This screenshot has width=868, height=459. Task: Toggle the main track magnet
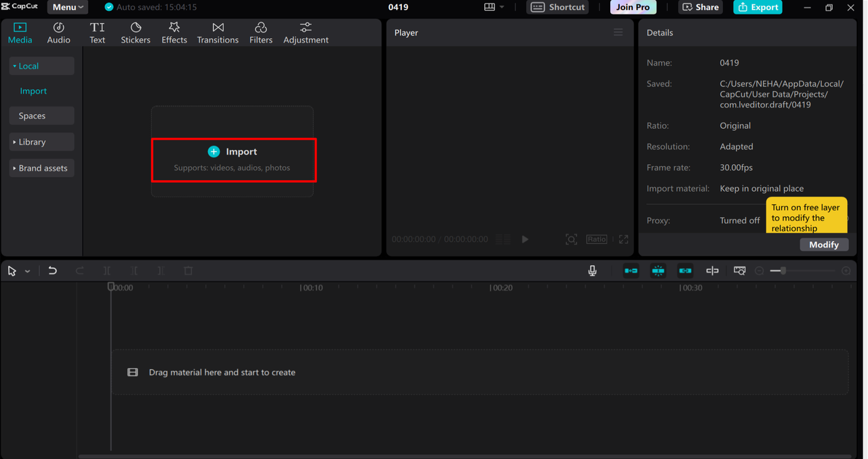tap(631, 271)
